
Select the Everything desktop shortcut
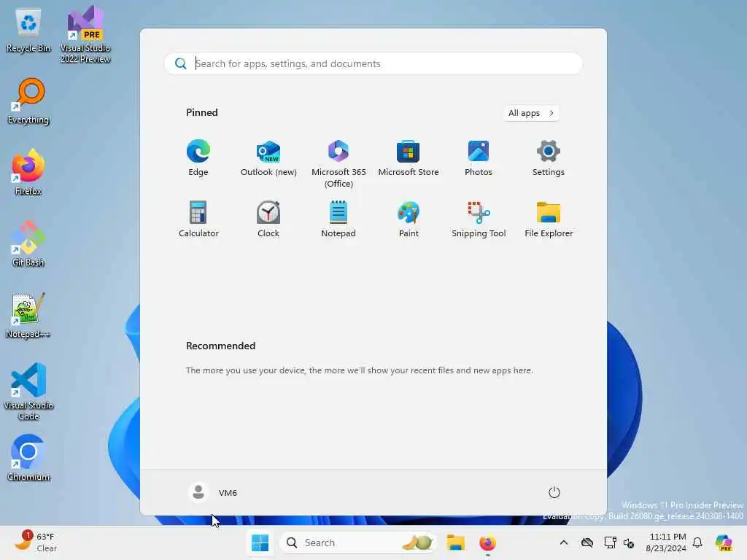pos(28,101)
